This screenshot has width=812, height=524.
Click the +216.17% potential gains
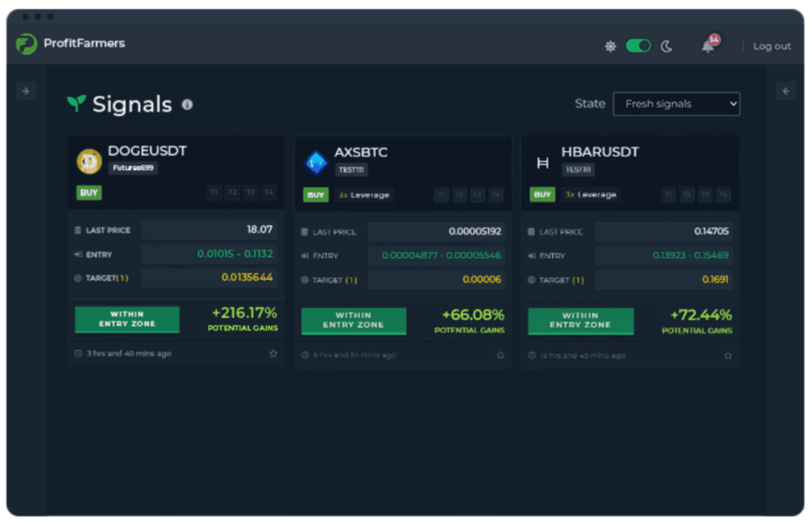244,313
